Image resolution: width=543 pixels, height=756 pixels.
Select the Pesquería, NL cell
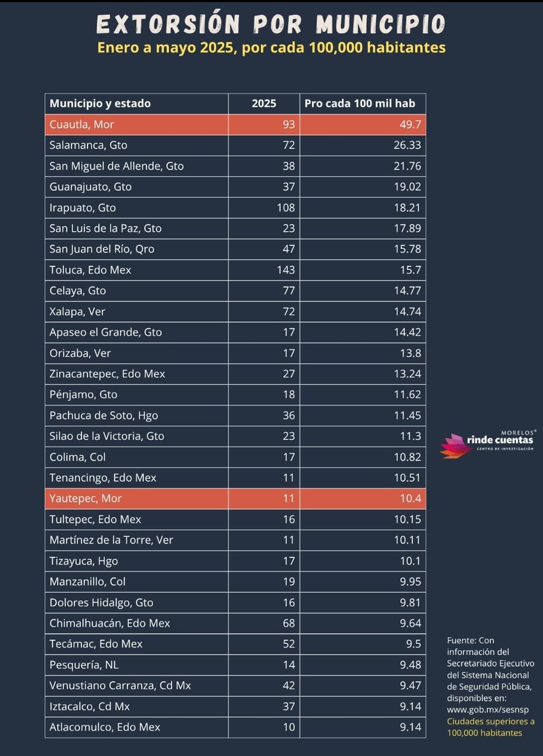(x=84, y=665)
